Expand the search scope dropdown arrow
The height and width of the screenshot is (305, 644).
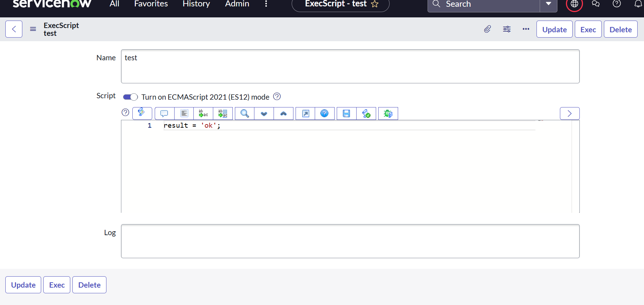click(x=549, y=4)
